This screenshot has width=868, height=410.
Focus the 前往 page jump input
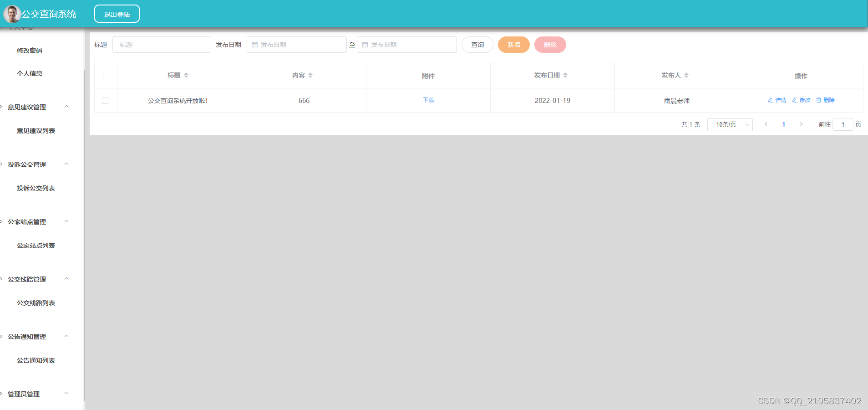[843, 124]
